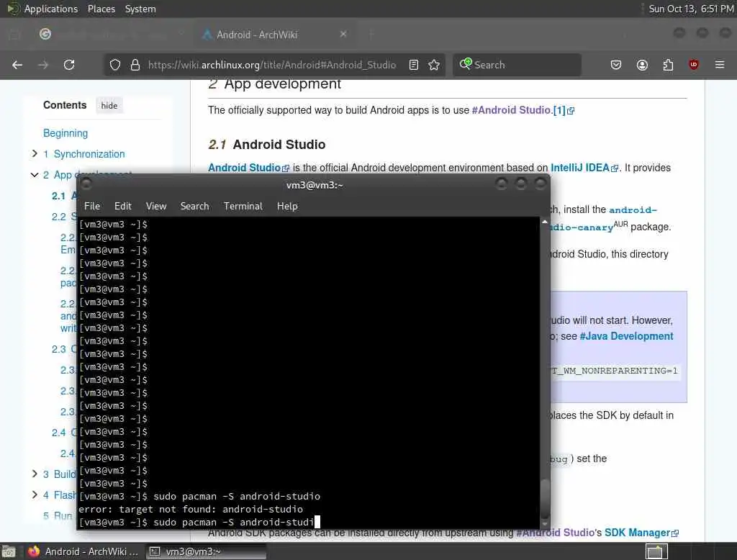The width and height of the screenshot is (737, 560).
Task: Expand section 3 Build chevron
Action: click(35, 474)
